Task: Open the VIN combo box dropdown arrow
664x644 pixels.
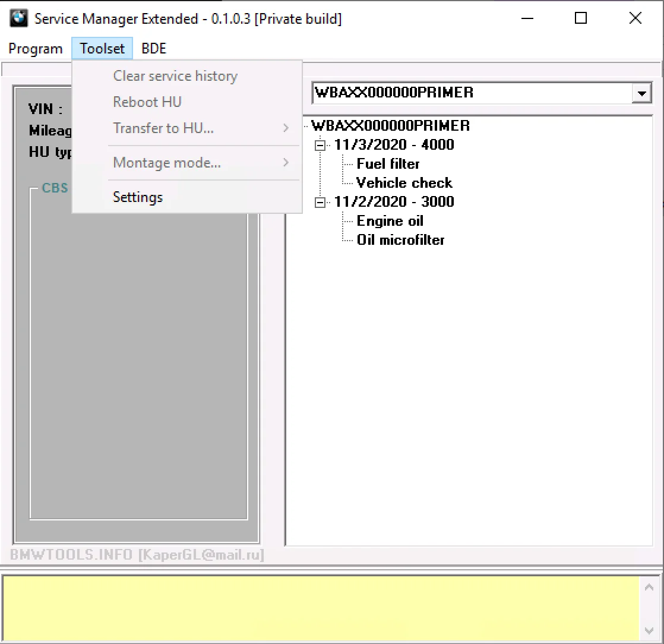Action: point(641,93)
